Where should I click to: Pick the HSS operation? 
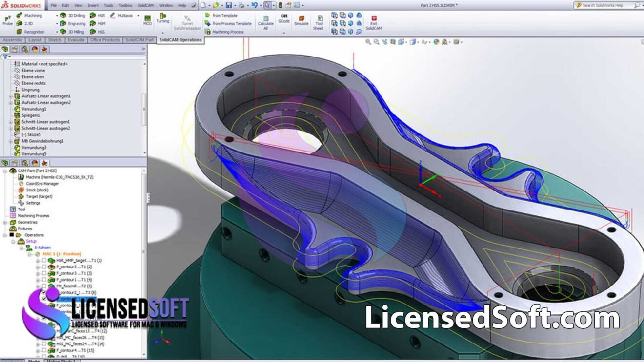coord(98,32)
